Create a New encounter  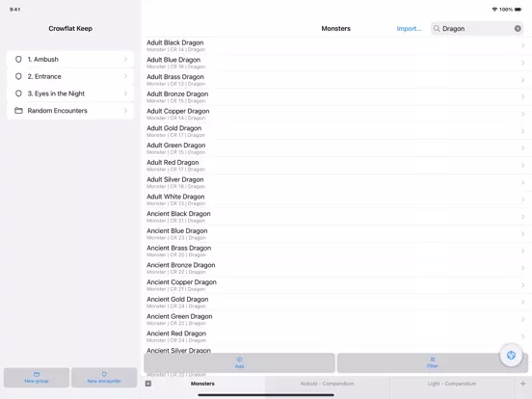(x=104, y=377)
